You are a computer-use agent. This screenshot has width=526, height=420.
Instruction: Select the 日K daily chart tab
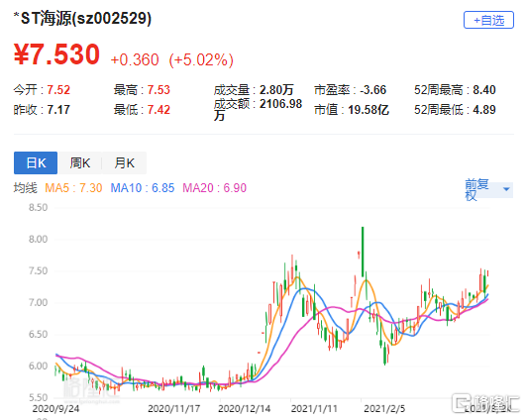tap(36, 163)
